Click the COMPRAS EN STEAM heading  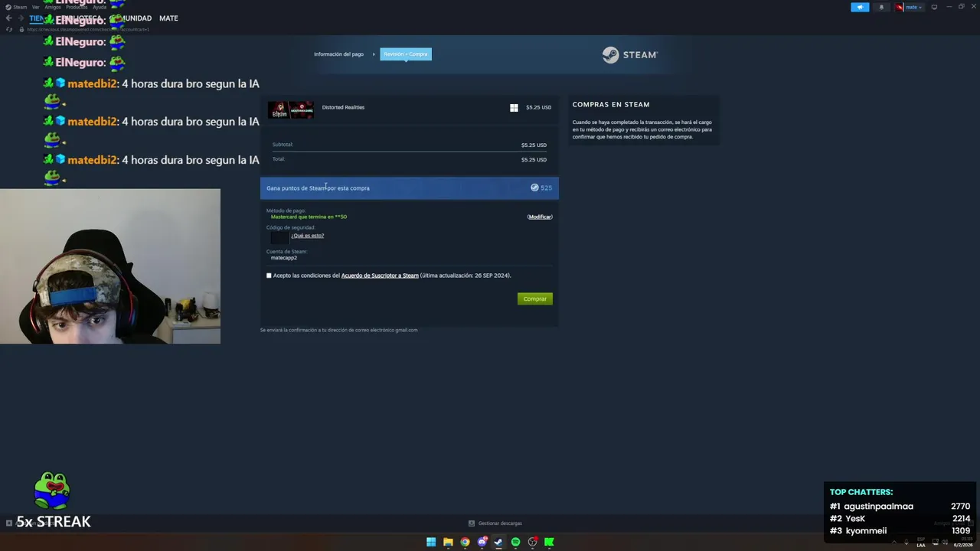pos(611,104)
